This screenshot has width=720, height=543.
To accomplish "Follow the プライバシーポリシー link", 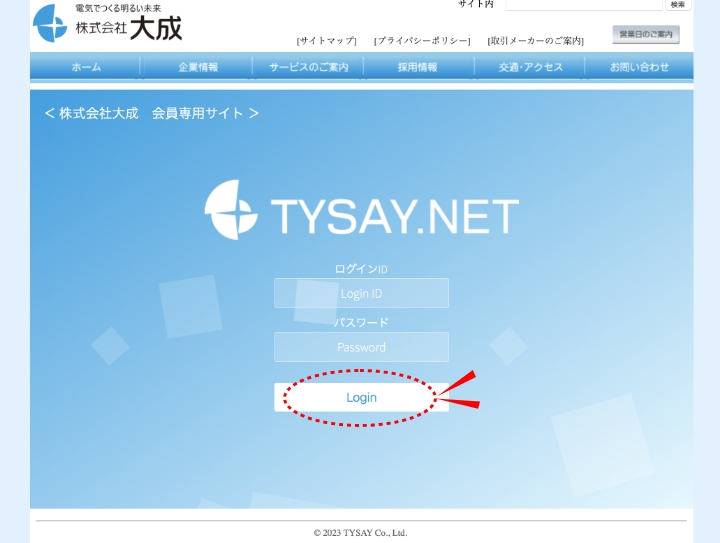I will (x=422, y=41).
